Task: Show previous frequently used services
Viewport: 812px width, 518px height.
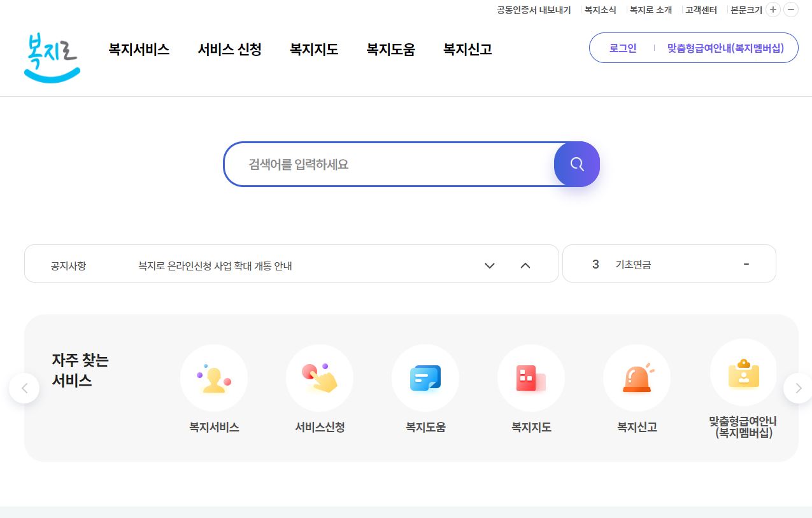Action: coord(24,388)
